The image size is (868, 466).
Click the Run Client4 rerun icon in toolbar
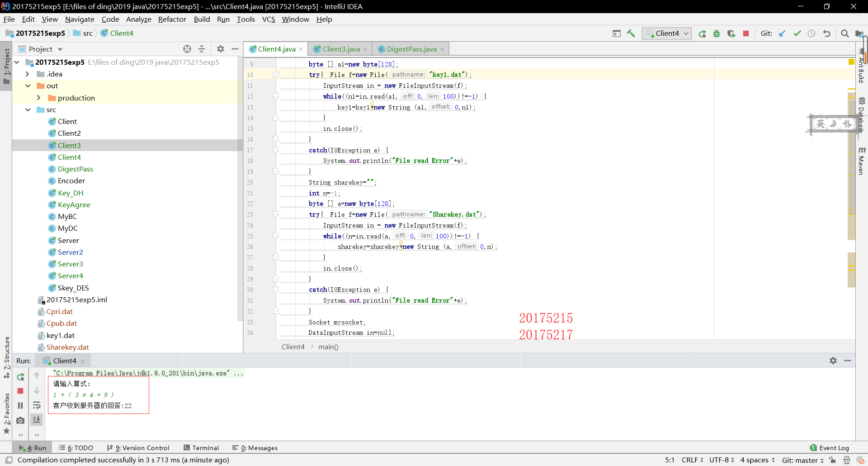pos(702,33)
